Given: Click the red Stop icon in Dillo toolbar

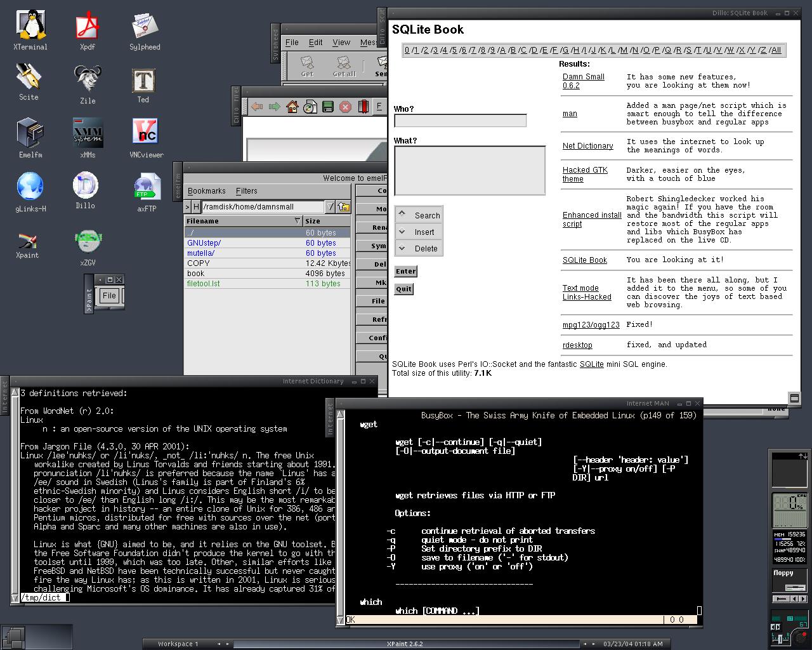Looking at the screenshot, I should pyautogui.click(x=346, y=107).
